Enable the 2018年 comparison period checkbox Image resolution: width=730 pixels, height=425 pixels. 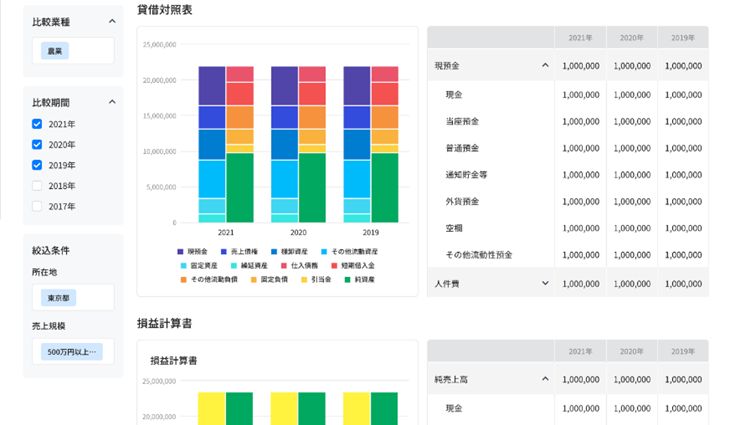tap(37, 186)
